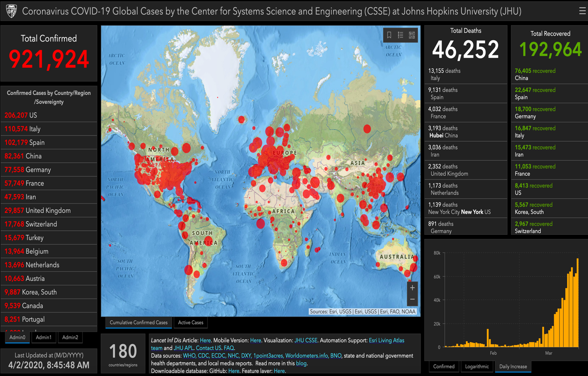588x376 pixels.
Task: Click the tallest rightmost bar in daily chart
Action: pos(577,303)
